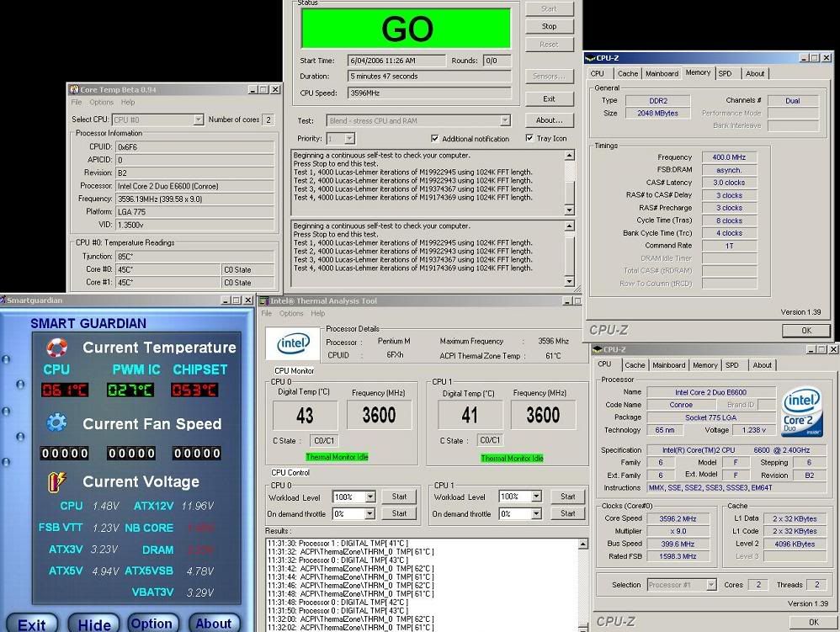This screenshot has height=632, width=840.
Task: Open the Selection Processor #1 dropdown in CPU-Z
Action: (x=711, y=585)
